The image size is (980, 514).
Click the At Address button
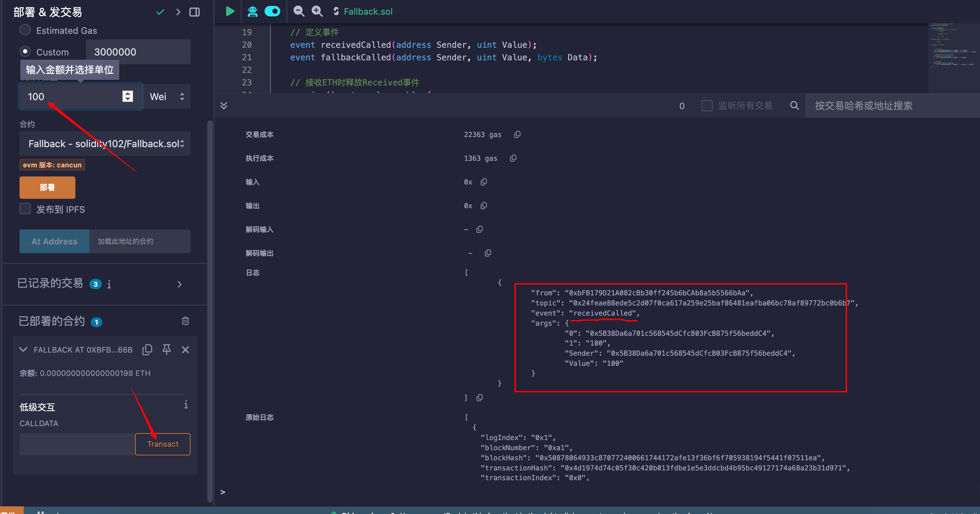pos(54,241)
